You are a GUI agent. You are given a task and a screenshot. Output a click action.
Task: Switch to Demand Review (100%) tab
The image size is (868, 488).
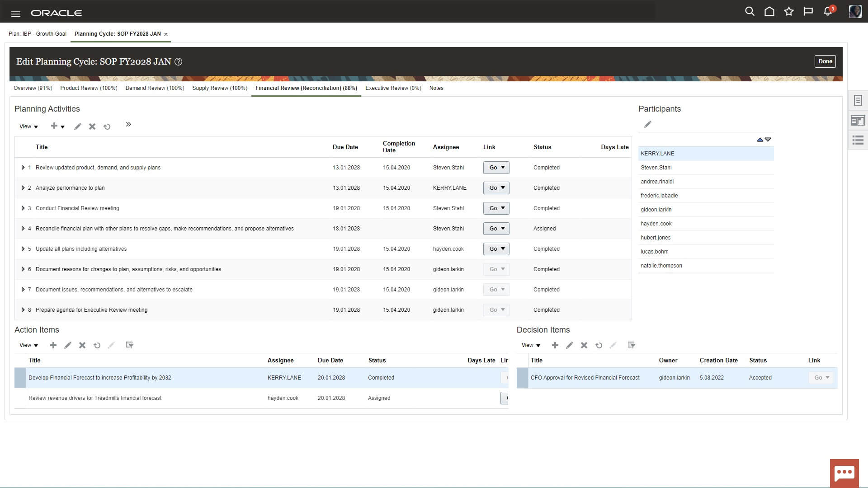coord(155,88)
